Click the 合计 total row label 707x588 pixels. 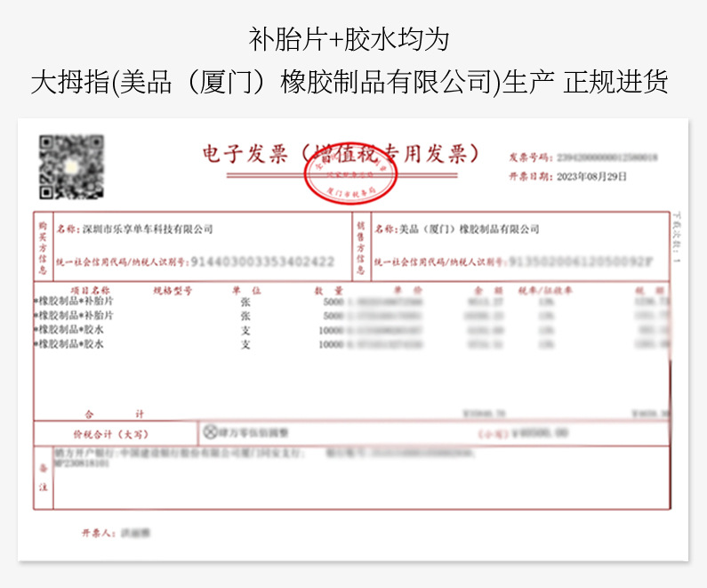tap(115, 414)
